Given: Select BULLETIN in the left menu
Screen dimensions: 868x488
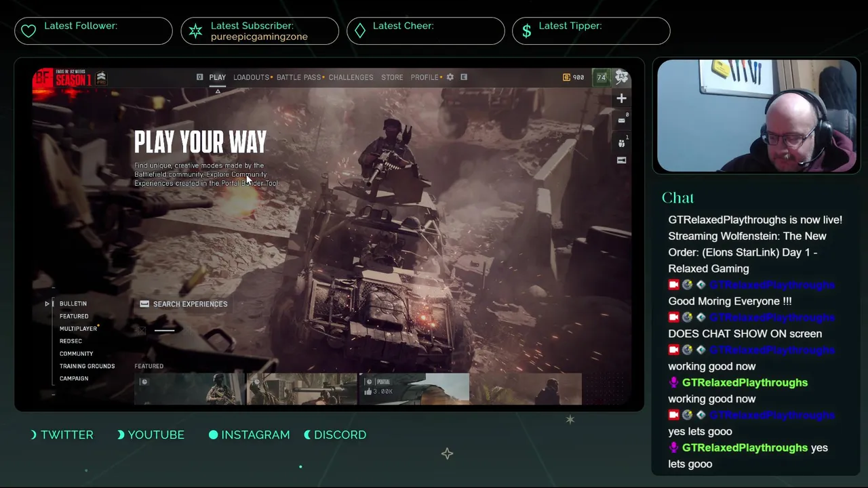Looking at the screenshot, I should pos(73,304).
